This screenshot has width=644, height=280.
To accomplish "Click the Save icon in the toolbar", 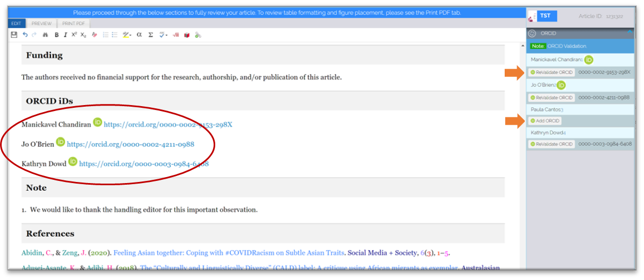I will (14, 35).
